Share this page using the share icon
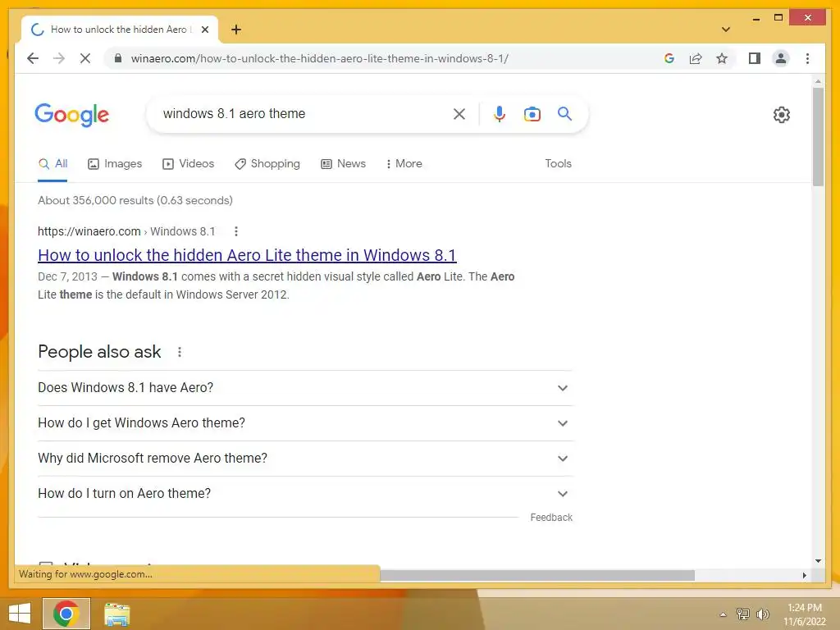The width and height of the screenshot is (840, 630). tap(696, 58)
